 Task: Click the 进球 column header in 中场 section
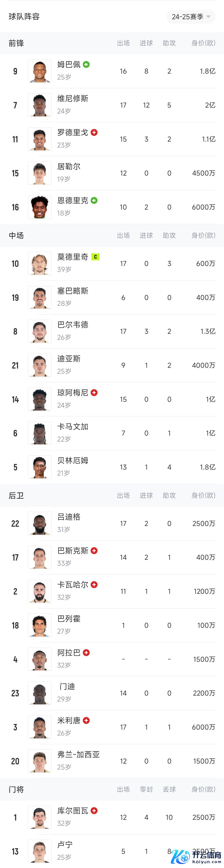(146, 236)
